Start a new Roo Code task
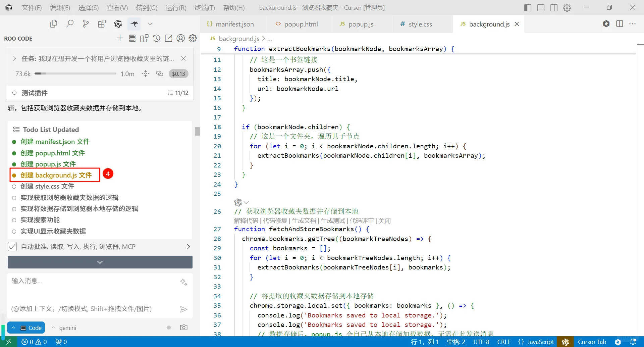The height and width of the screenshot is (347, 644). [120, 38]
